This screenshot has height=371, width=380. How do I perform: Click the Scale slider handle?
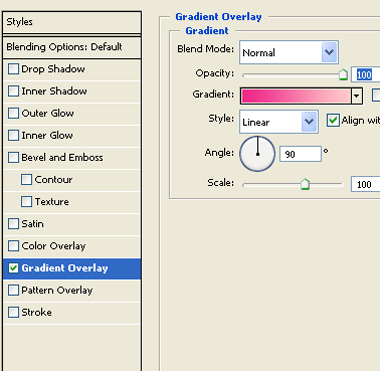(305, 184)
